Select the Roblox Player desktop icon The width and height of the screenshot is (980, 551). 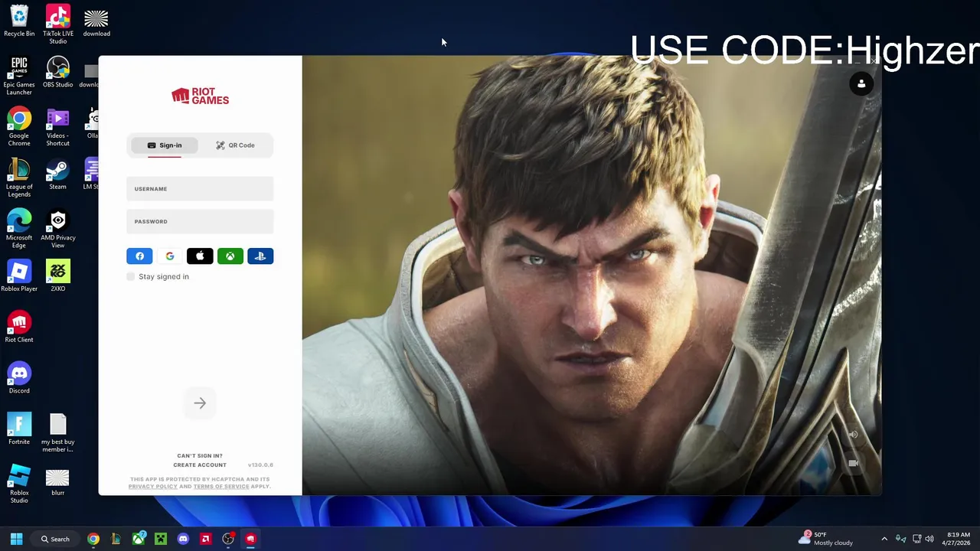coord(19,276)
